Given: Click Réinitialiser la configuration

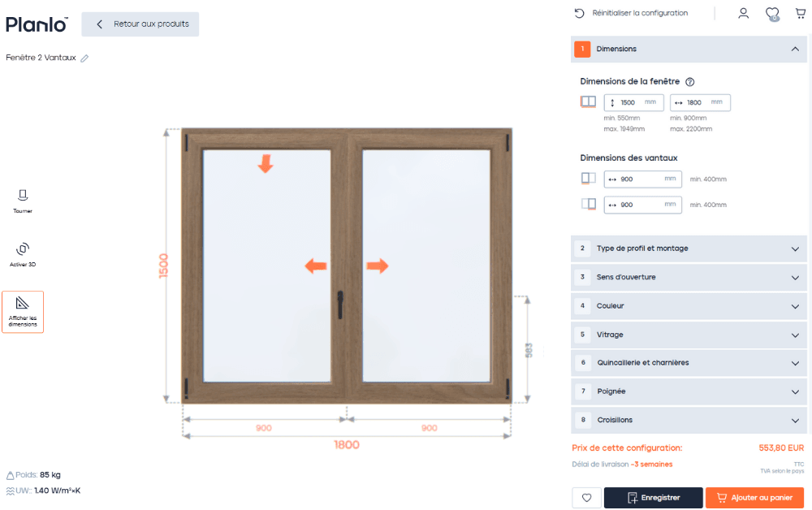Looking at the screenshot, I should coord(631,13).
